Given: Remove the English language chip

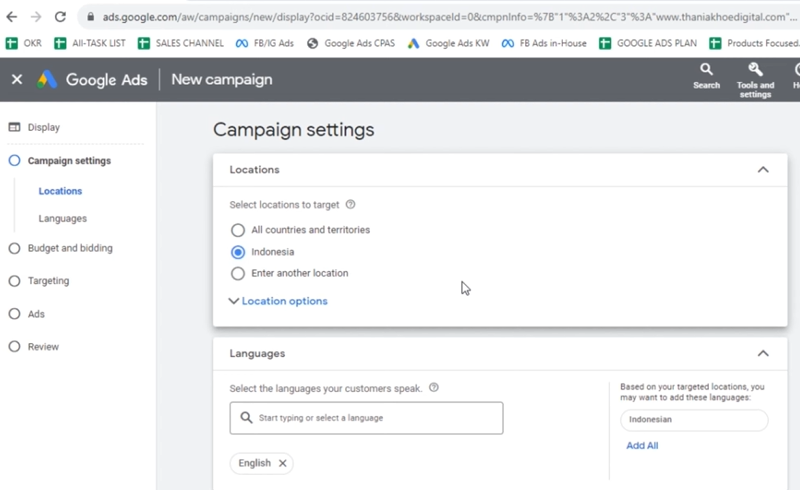Looking at the screenshot, I should 283,463.
